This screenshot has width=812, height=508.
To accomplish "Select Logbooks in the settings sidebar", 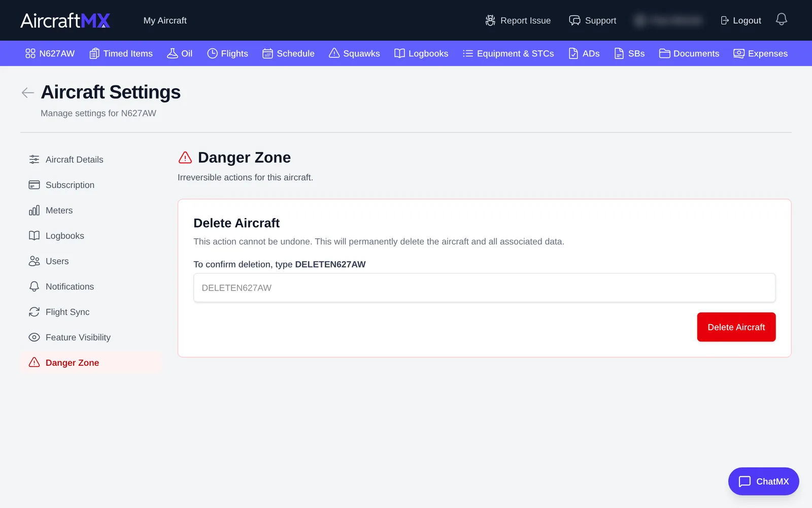I will [x=91, y=236].
